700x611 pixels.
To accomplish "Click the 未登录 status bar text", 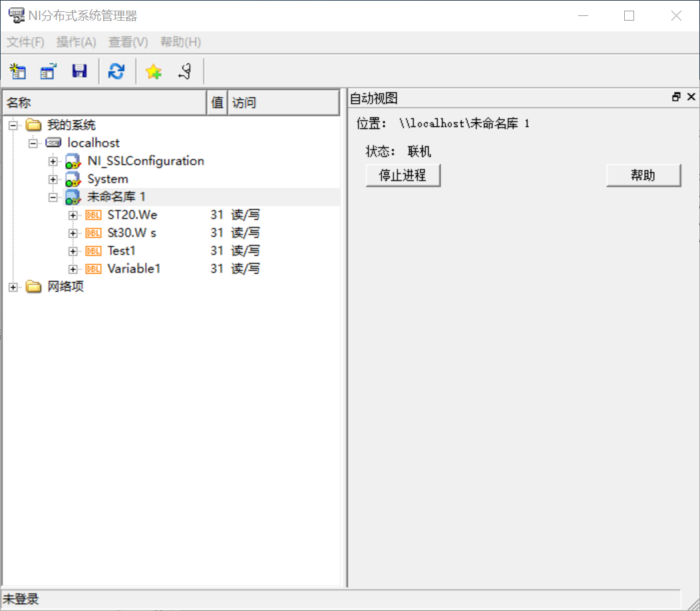I will [x=21, y=599].
